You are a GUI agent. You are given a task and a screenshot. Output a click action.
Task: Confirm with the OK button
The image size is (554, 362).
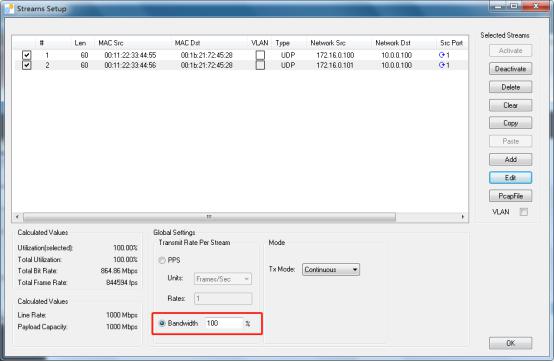click(x=510, y=343)
